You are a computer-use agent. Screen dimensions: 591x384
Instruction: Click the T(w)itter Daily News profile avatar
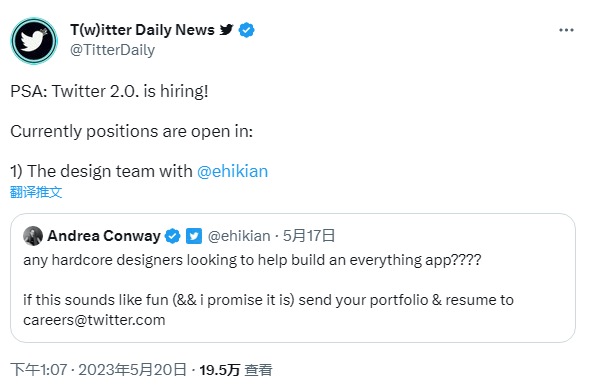click(34, 41)
